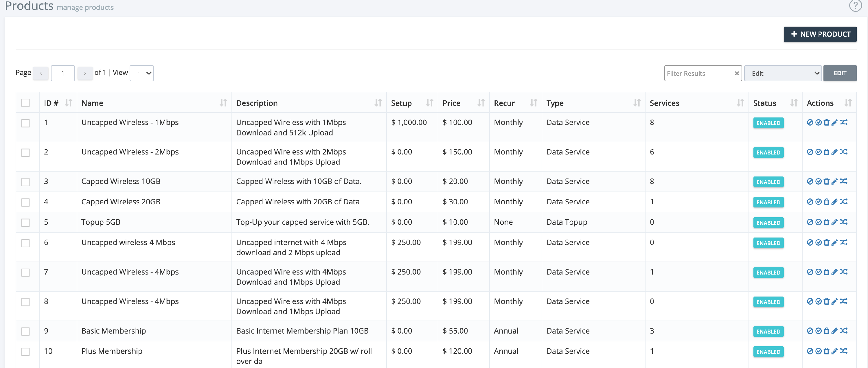Clear the Filter Results field using the x icon
Screen dimensions: 868x368
click(737, 73)
